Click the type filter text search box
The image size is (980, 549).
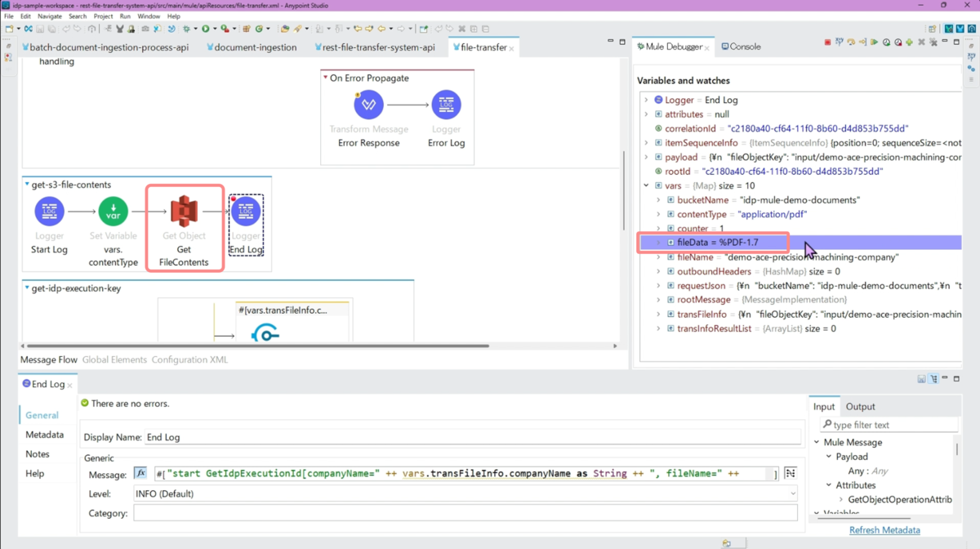tap(889, 425)
